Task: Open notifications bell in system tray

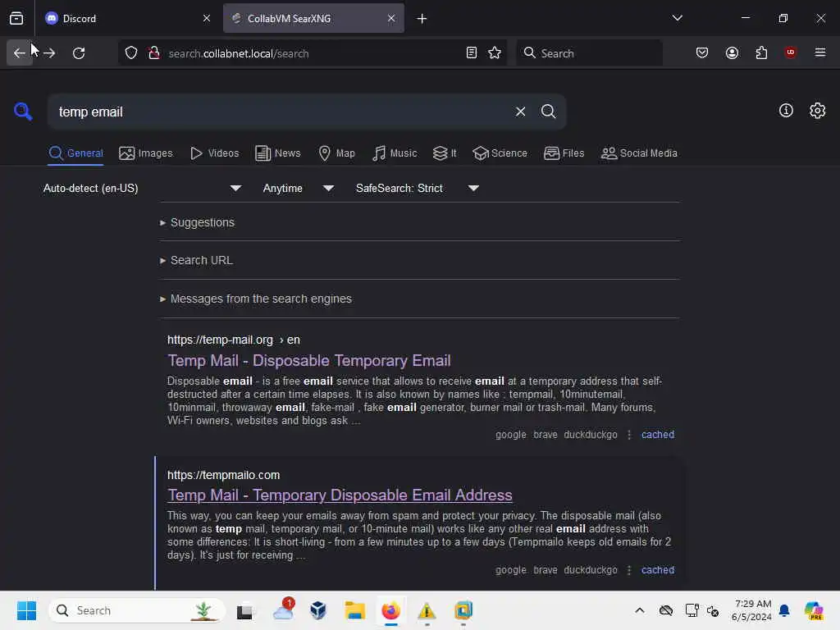Action: pyautogui.click(x=784, y=610)
